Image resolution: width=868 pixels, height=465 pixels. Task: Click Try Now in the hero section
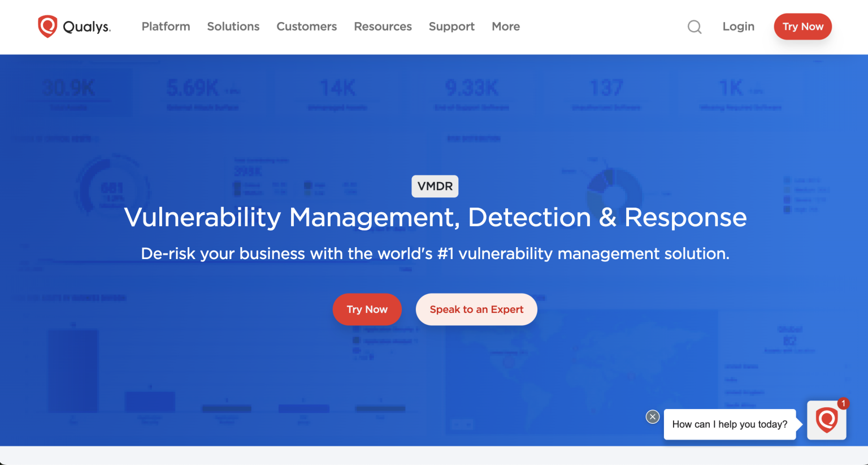pyautogui.click(x=367, y=309)
